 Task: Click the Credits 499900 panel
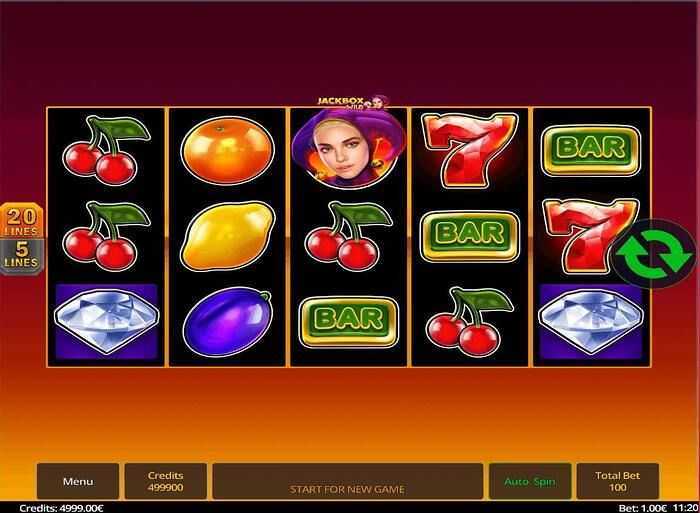(x=166, y=481)
